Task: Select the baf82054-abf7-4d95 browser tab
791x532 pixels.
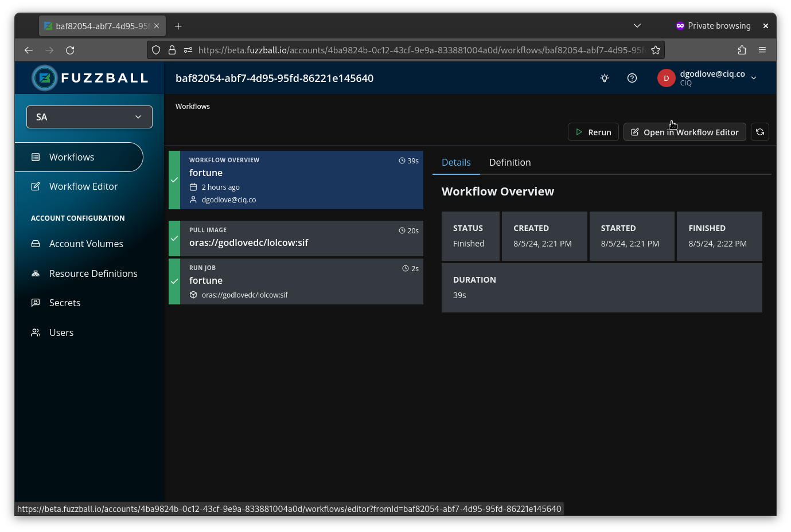Action: 103,26
